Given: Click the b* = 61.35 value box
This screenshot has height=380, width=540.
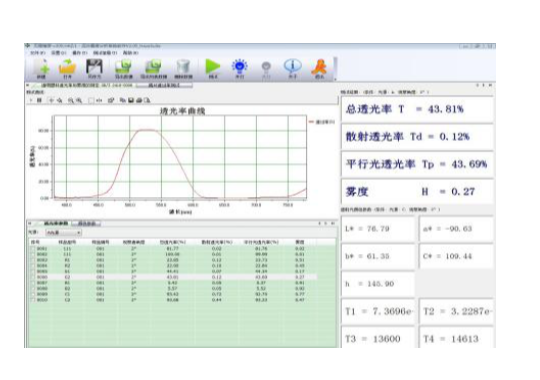Looking at the screenshot, I should click(378, 256).
